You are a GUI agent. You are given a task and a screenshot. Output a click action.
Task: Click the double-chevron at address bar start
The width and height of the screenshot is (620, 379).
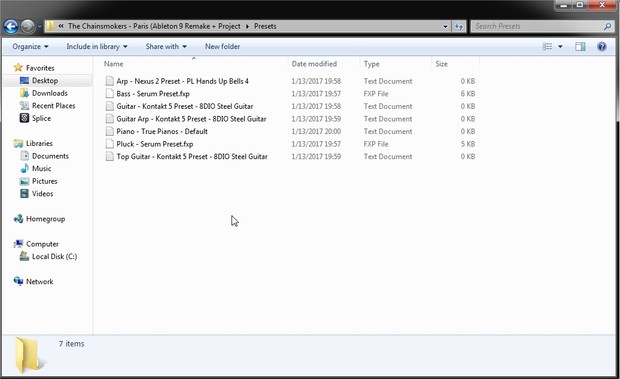coord(61,26)
